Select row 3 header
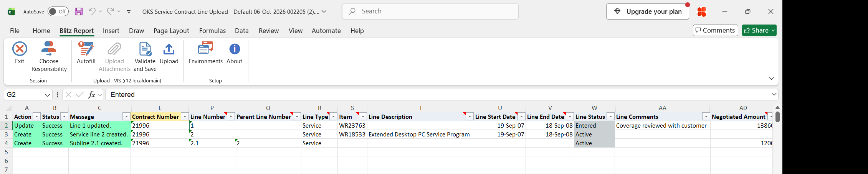The image size is (868, 174). pos(6,135)
